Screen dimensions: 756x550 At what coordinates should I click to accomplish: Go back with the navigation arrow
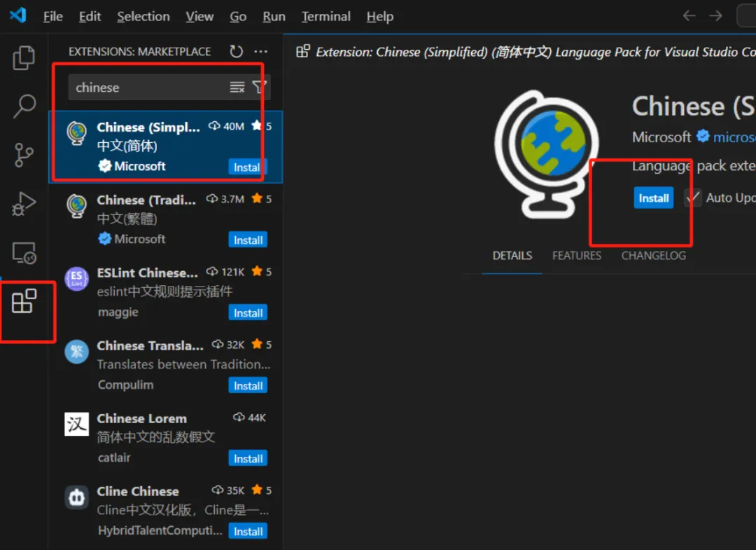click(689, 16)
